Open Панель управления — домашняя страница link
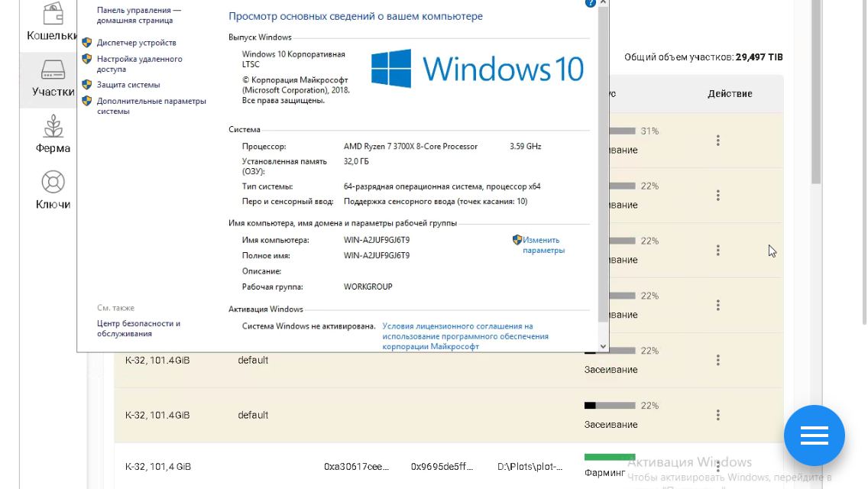 coord(138,15)
